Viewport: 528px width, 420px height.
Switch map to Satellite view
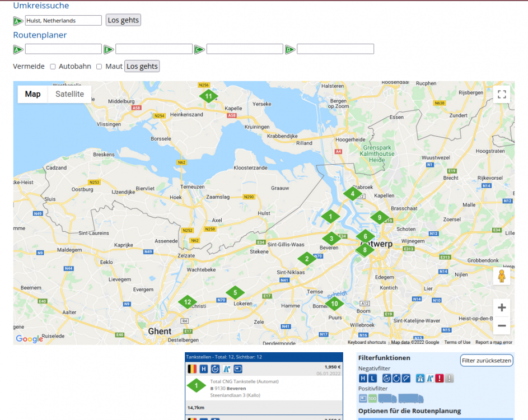(69, 94)
